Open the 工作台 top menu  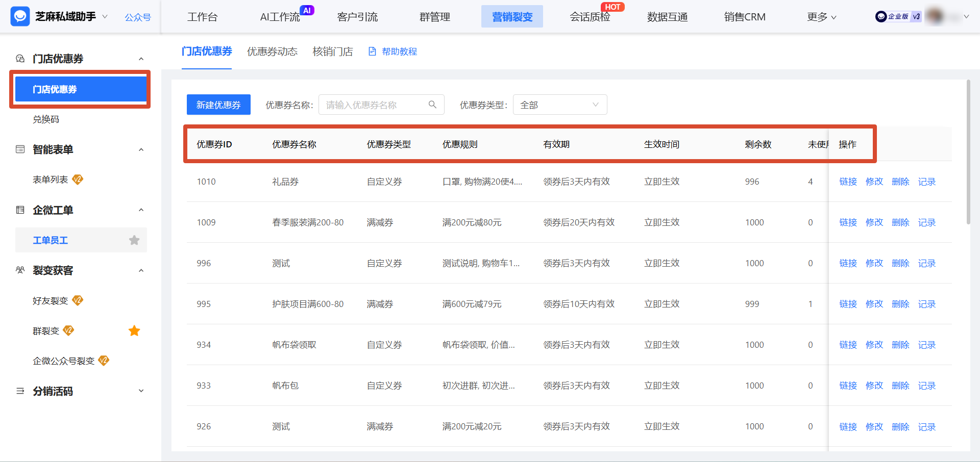[203, 17]
